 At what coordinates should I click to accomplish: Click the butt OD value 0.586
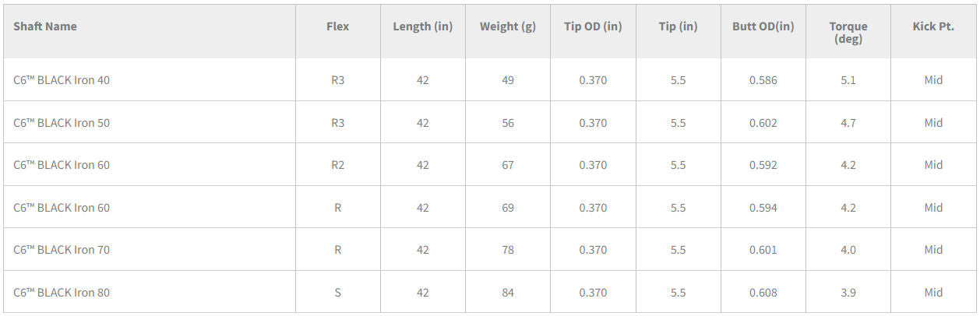[x=763, y=80]
